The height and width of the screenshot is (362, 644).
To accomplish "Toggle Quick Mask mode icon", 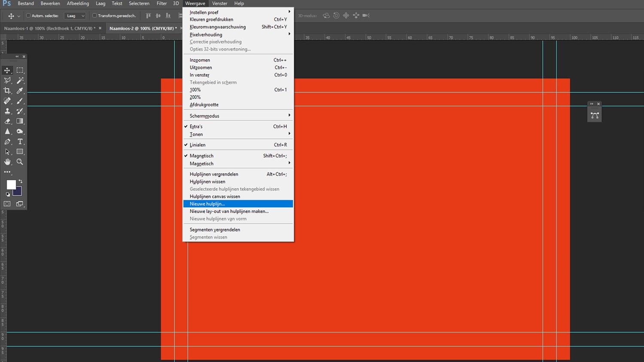I will pyautogui.click(x=7, y=204).
